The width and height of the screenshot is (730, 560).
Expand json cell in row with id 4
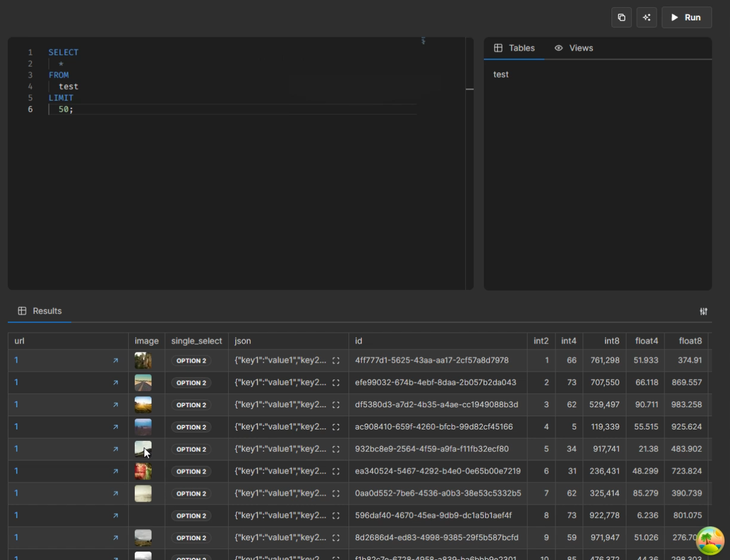pyautogui.click(x=336, y=427)
